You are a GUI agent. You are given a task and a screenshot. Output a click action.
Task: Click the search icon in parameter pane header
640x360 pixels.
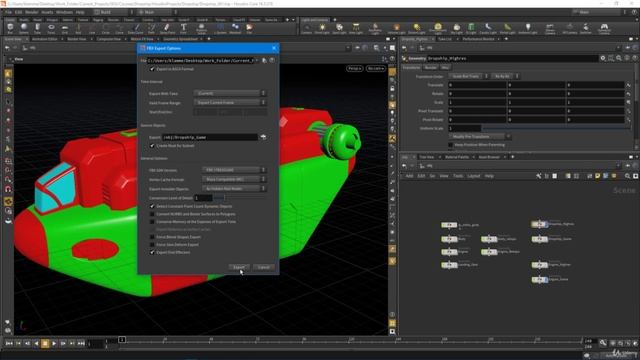(619, 58)
